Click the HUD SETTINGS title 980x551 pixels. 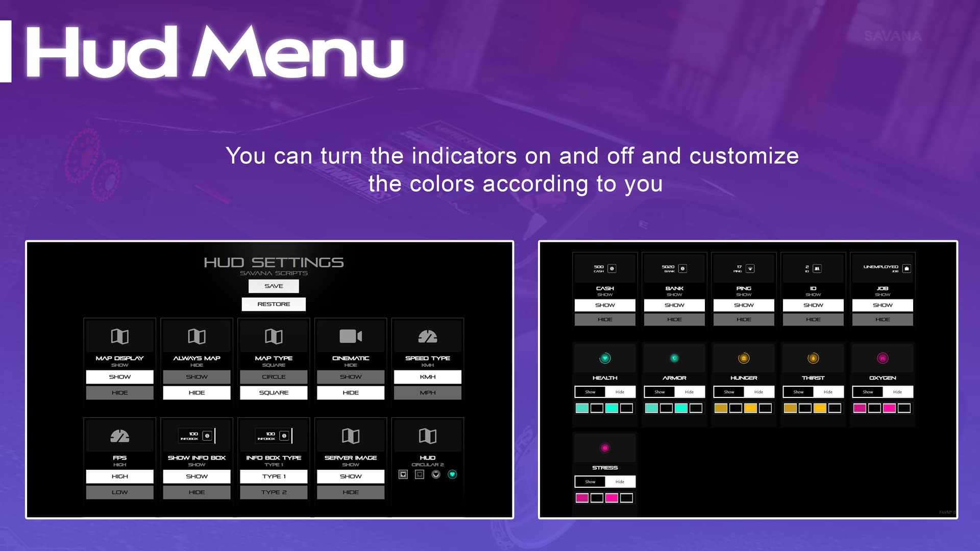[274, 262]
